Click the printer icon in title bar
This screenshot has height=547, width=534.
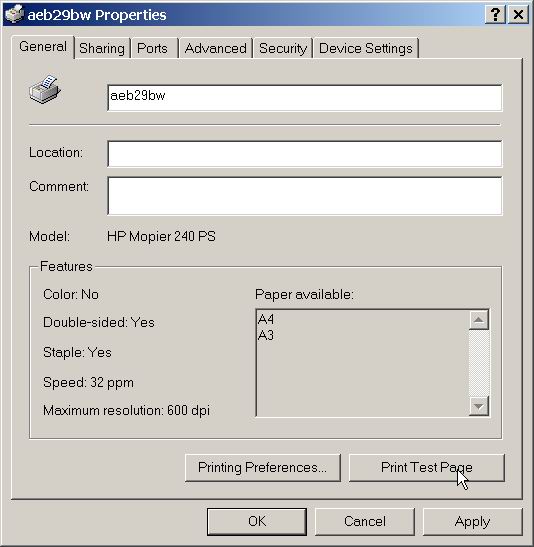tap(14, 14)
